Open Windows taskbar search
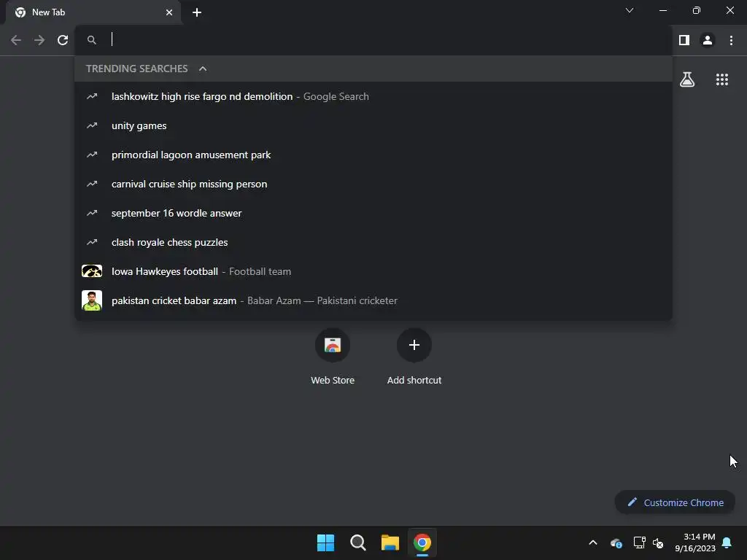This screenshot has height=560, width=747. [357, 542]
